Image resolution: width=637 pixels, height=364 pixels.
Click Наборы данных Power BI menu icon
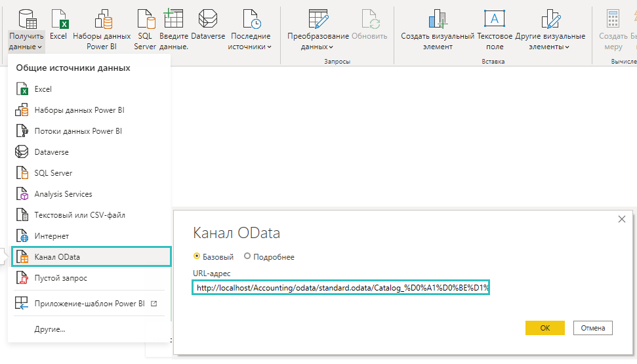coord(22,110)
